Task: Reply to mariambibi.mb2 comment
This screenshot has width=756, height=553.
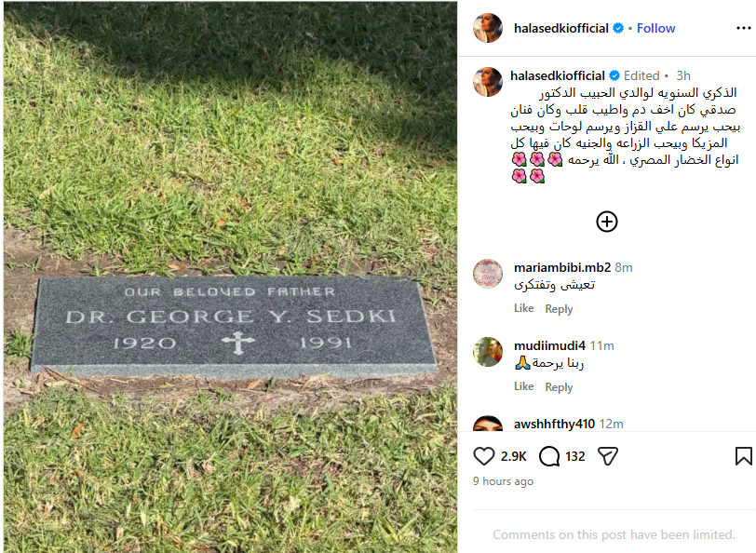Action: tap(559, 308)
